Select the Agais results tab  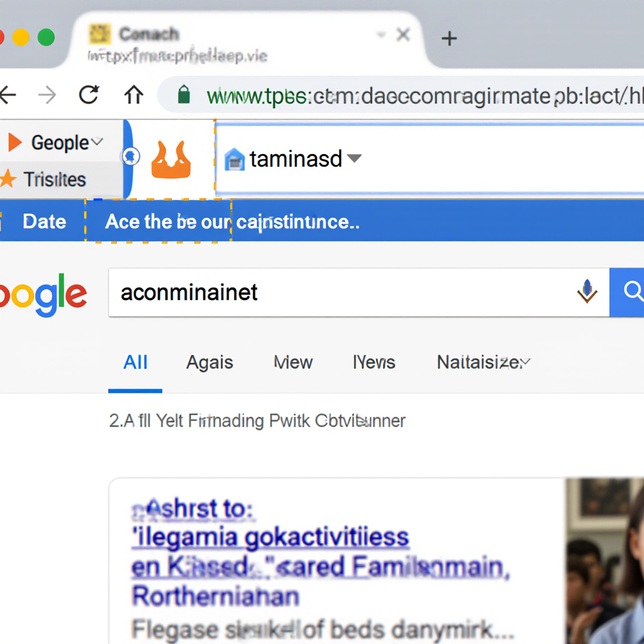point(209,362)
